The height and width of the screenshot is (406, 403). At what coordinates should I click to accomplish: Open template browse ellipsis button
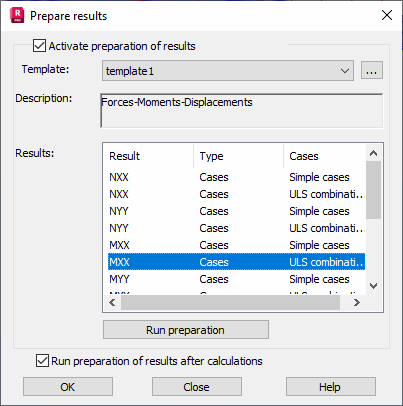pos(372,70)
